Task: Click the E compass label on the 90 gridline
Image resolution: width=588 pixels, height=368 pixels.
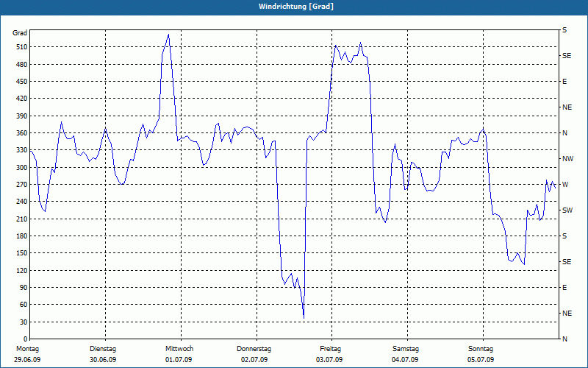Action: (564, 288)
